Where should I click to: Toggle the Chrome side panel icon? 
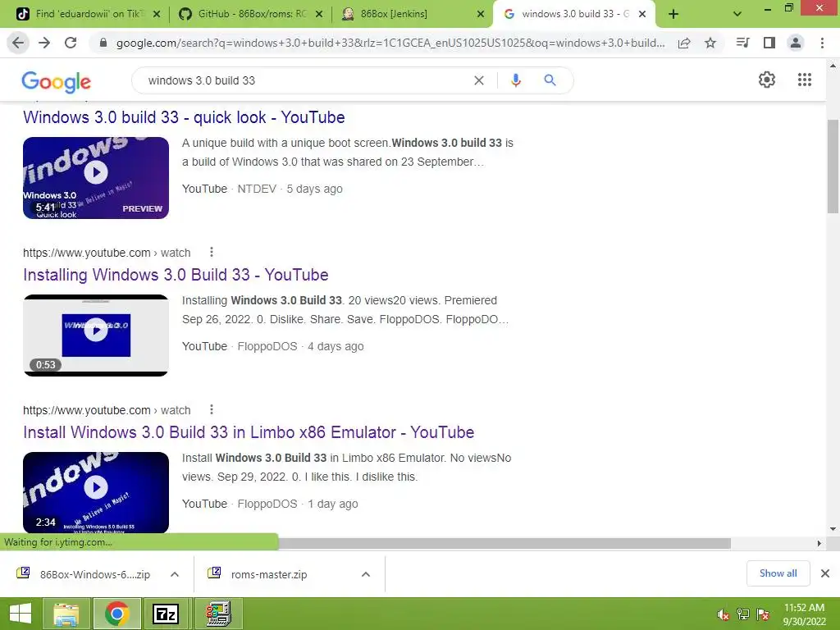(769, 43)
